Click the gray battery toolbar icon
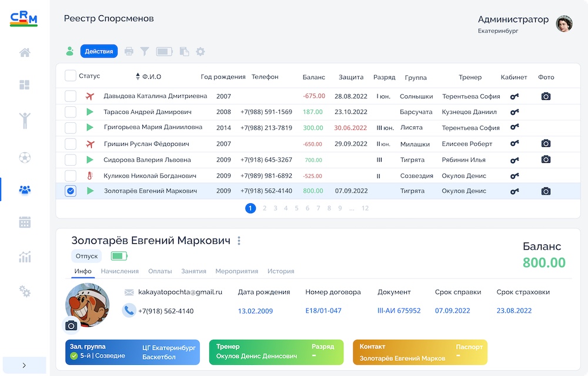The height and width of the screenshot is (376, 588). (x=164, y=51)
